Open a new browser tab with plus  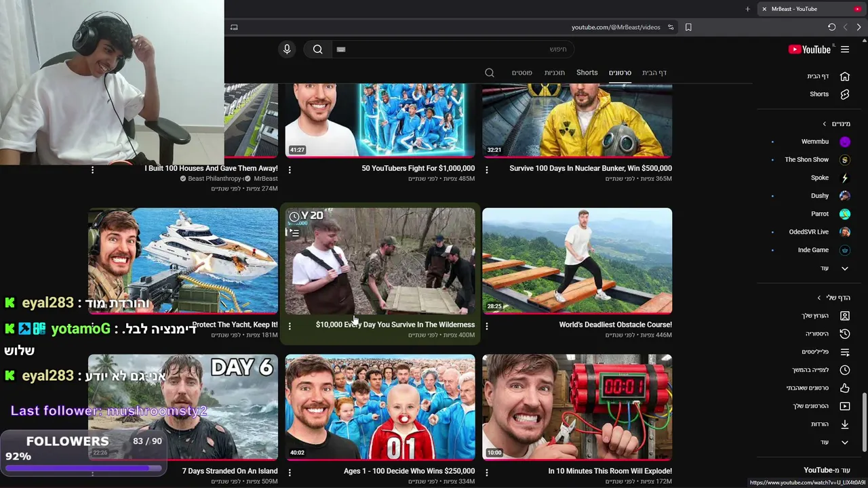click(747, 9)
